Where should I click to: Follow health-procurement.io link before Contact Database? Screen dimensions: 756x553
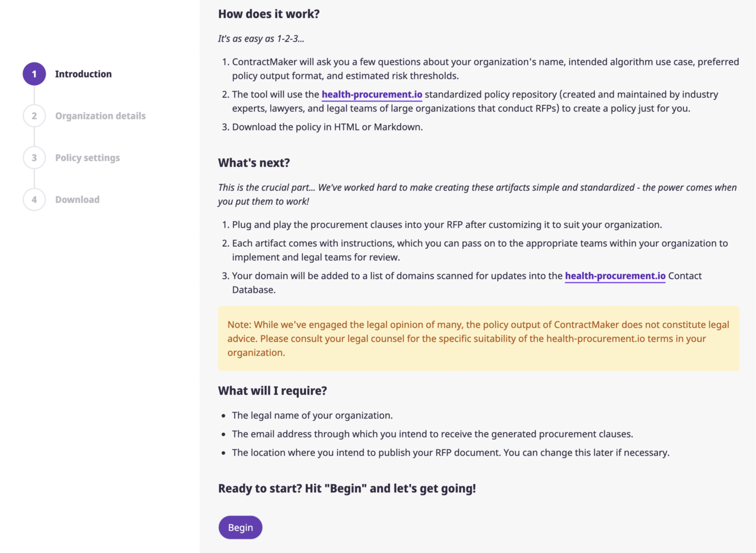tap(615, 276)
